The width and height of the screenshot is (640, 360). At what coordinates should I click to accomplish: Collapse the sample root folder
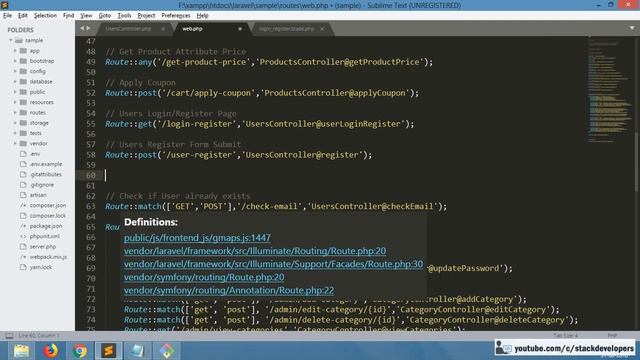coord(11,40)
